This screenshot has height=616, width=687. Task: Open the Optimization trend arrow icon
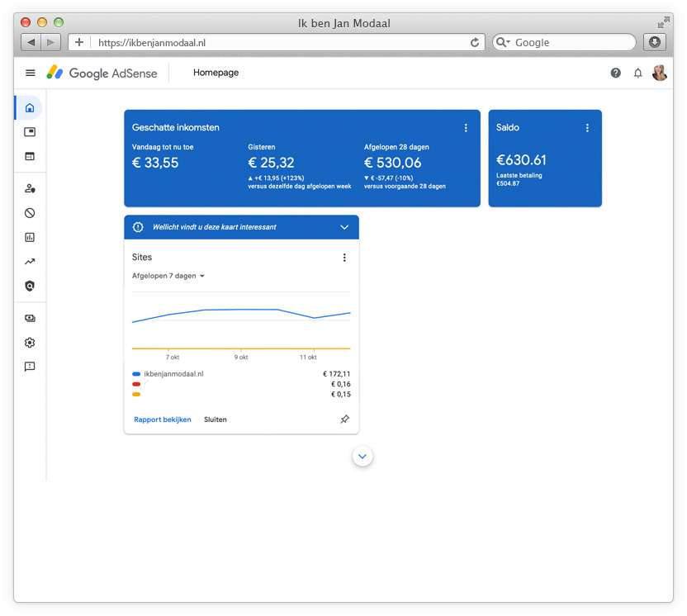coord(30,262)
